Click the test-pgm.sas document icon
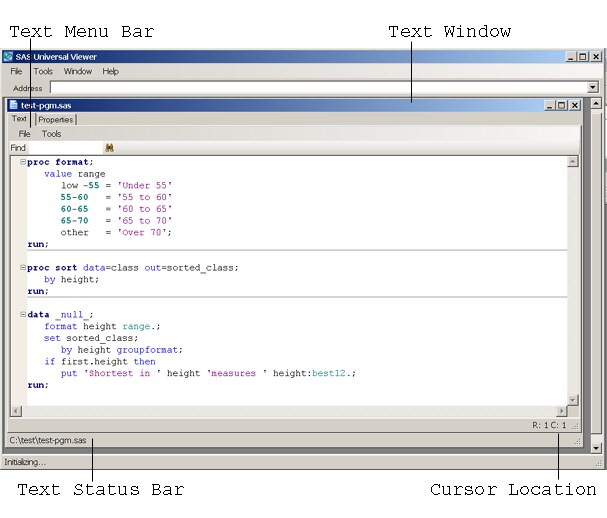Screen dimensions: 607x518 (x=14, y=105)
